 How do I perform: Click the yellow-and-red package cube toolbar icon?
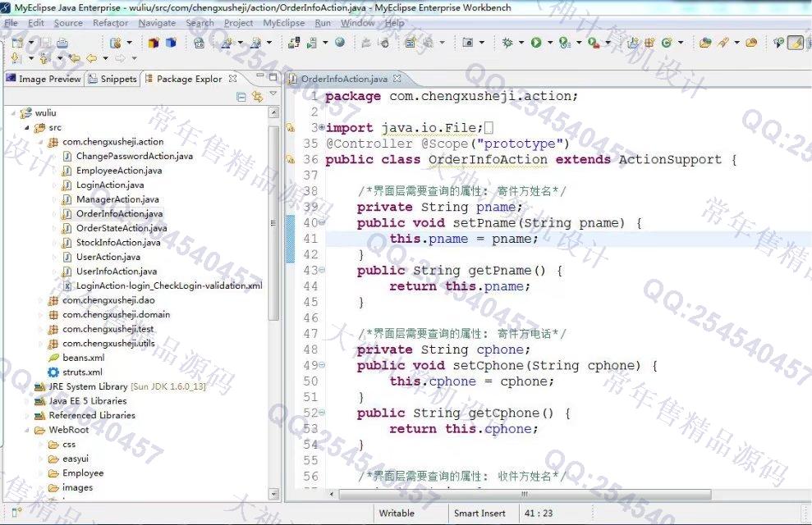(x=154, y=43)
